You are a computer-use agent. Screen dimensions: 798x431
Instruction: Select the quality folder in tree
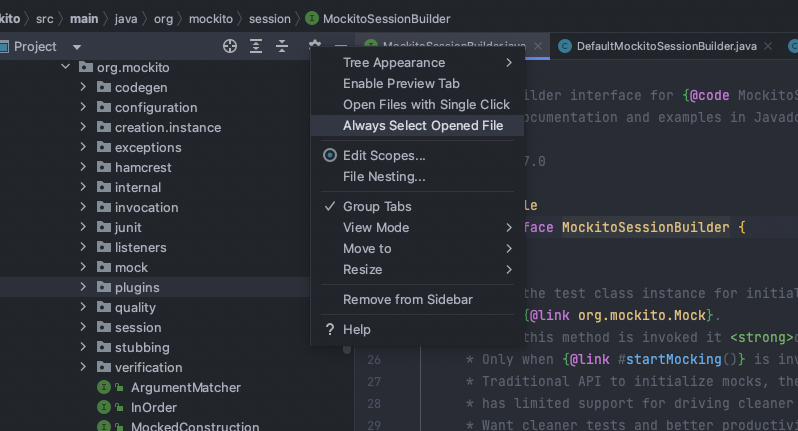pyautogui.click(x=135, y=307)
